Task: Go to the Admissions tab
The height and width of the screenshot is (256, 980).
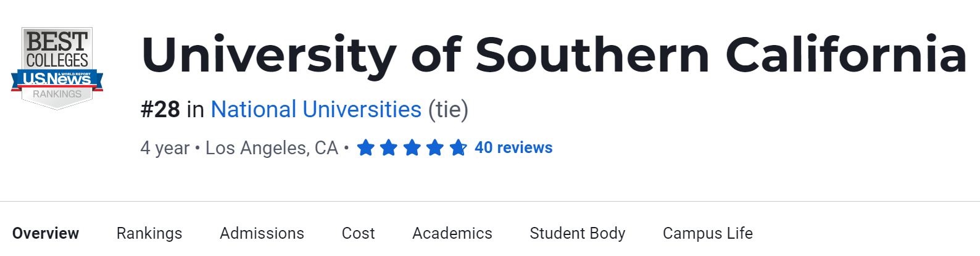Action: (262, 233)
